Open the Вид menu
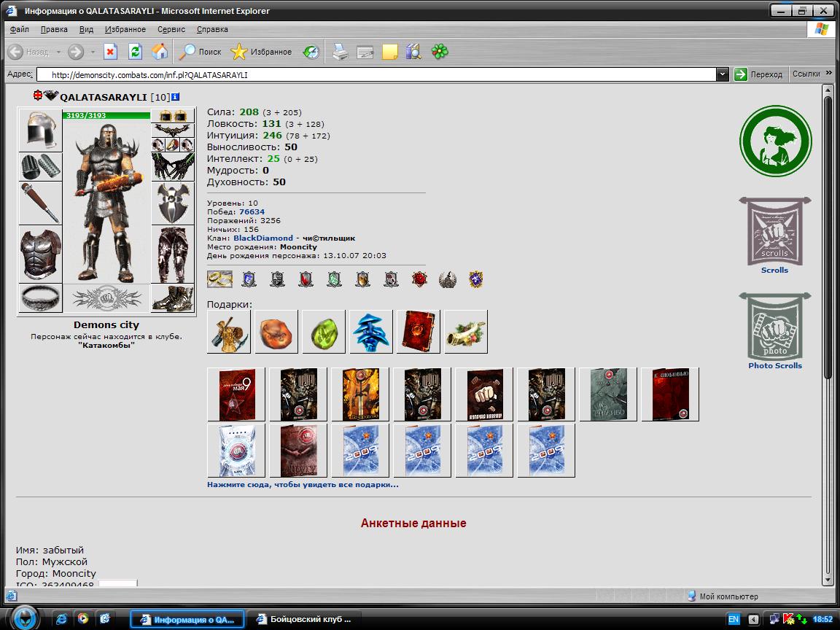The height and width of the screenshot is (630, 840). 86,29
